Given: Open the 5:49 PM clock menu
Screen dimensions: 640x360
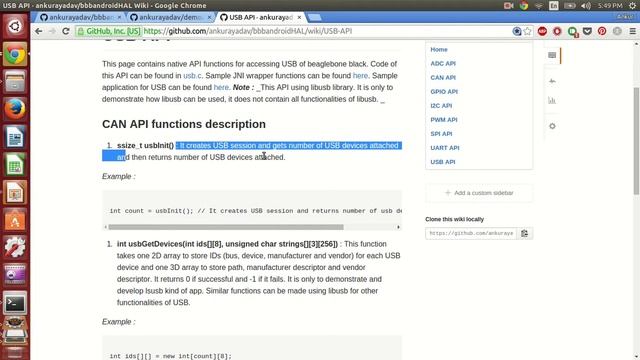Looking at the screenshot, I should (610, 6).
